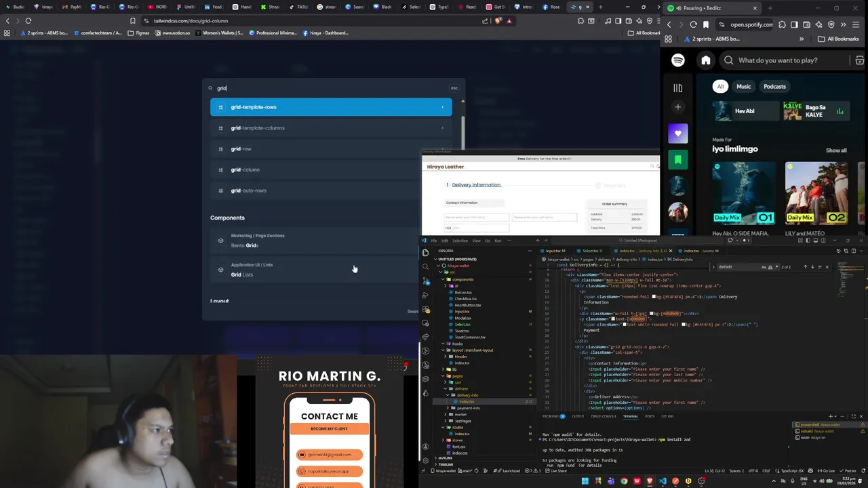Click the Tailwind docs search input field
Image resolution: width=868 pixels, height=488 pixels.
click(x=332, y=88)
